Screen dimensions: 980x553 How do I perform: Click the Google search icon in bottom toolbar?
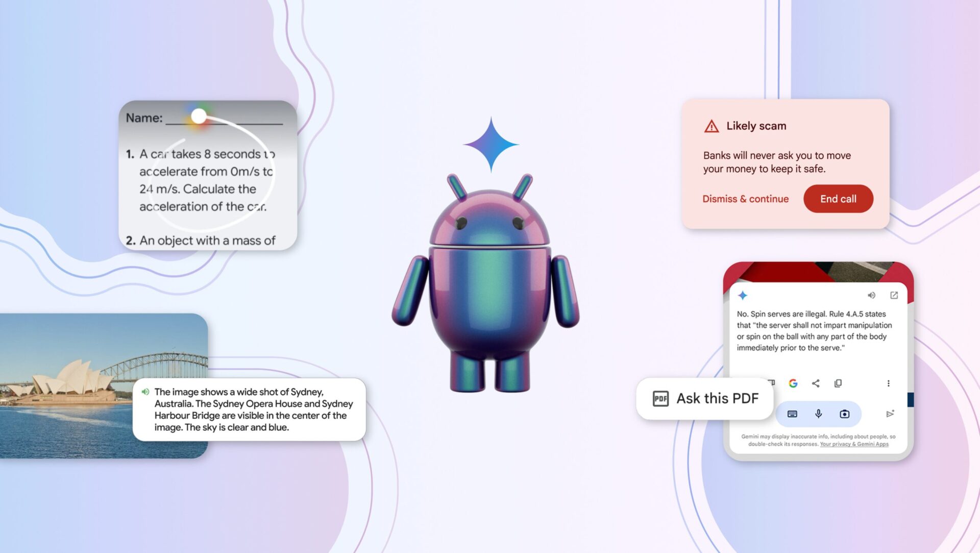coord(792,383)
